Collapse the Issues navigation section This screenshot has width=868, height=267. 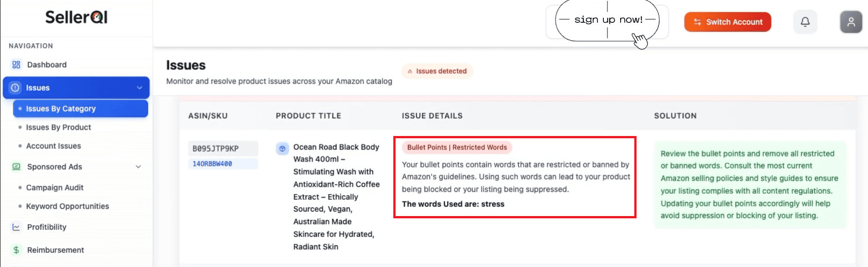139,87
